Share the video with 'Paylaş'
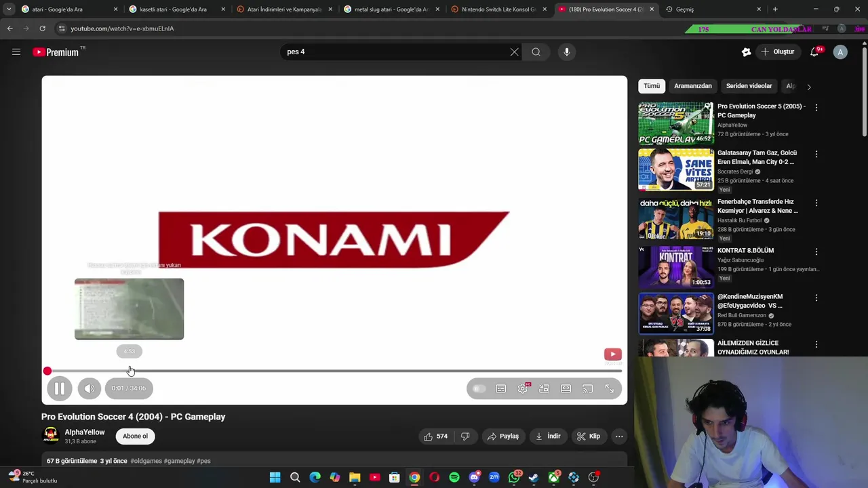Image resolution: width=868 pixels, height=488 pixels. click(x=503, y=436)
